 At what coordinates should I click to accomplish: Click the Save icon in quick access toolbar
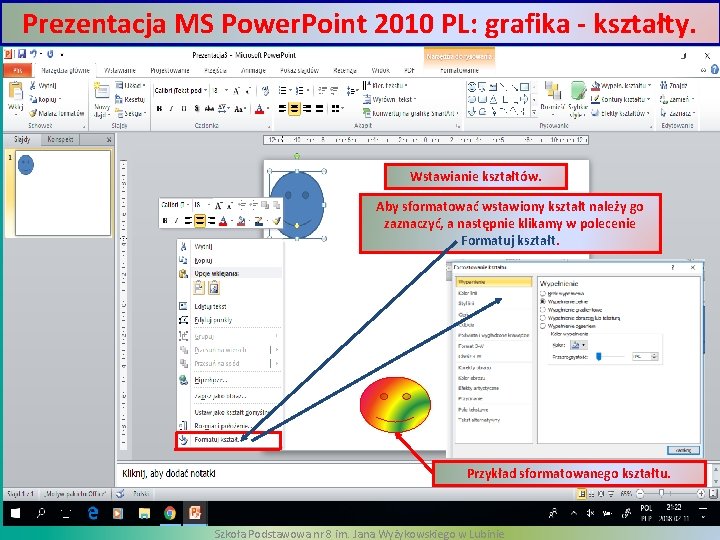coord(22,54)
